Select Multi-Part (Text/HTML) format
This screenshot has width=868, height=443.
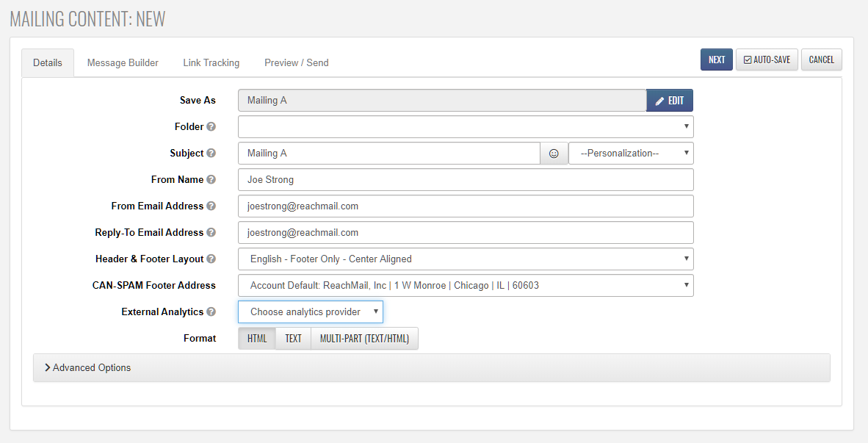pyautogui.click(x=364, y=339)
